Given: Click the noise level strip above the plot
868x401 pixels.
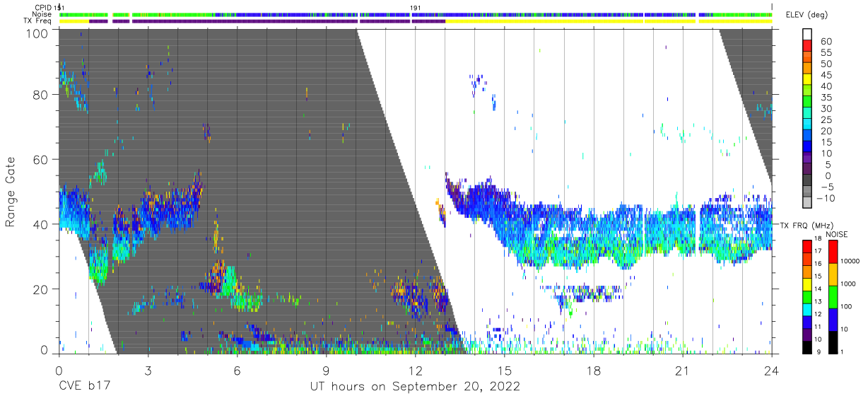Looking at the screenshot, I should coord(416,14).
